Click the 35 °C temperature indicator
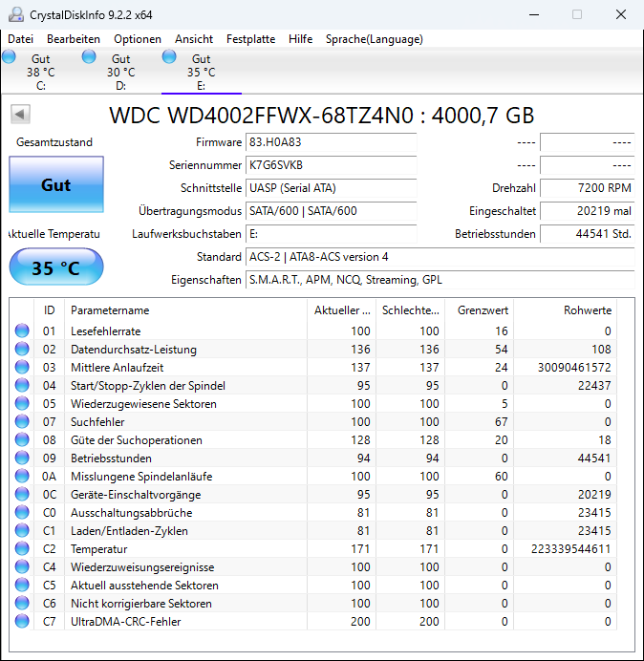 pyautogui.click(x=56, y=267)
